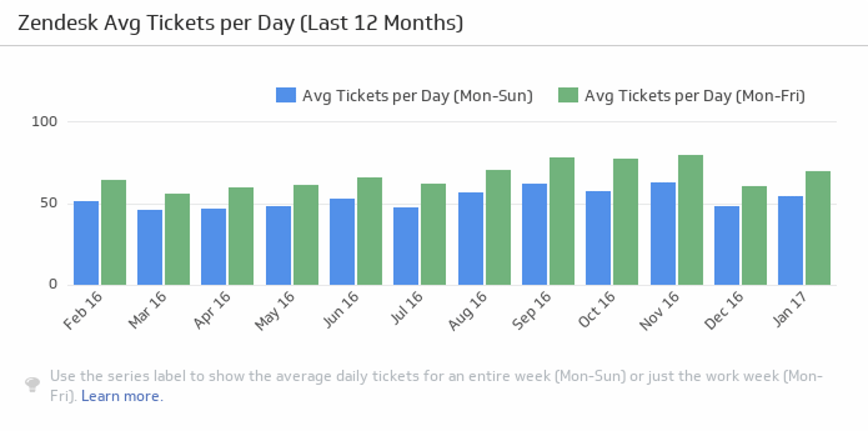This screenshot has width=868, height=431.
Task: Toggle the Avg Tickets per Day (Mon-Sun) series label
Action: pos(417,96)
